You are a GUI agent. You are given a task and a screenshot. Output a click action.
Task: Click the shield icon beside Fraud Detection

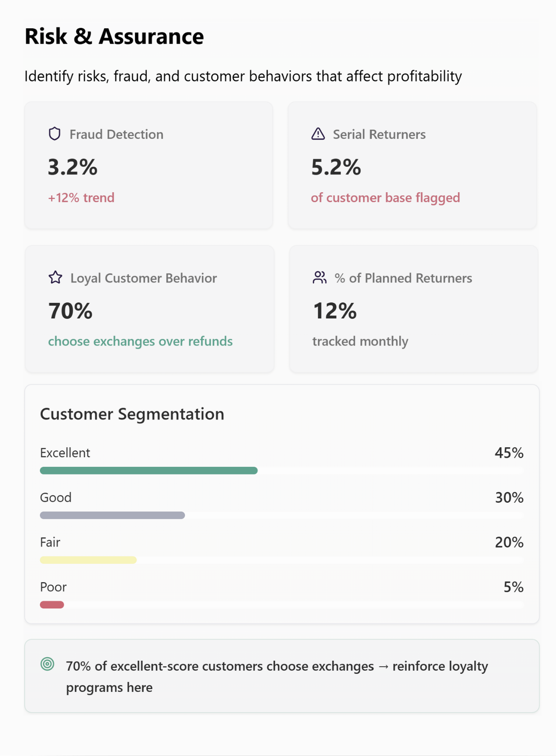pyautogui.click(x=55, y=134)
